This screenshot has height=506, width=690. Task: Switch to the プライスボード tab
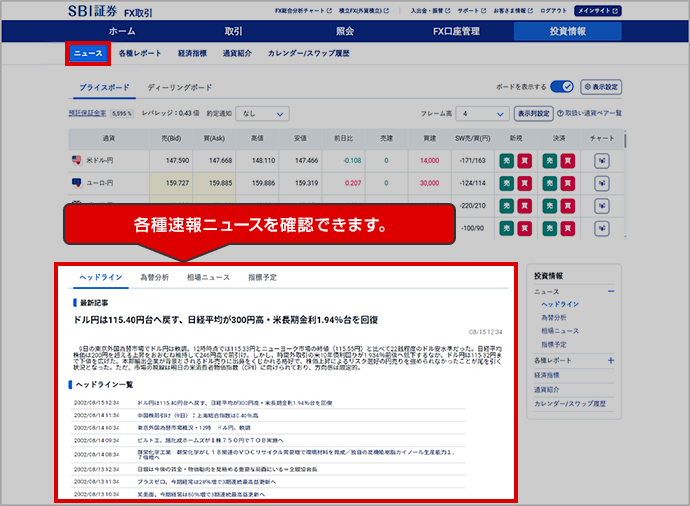click(104, 87)
